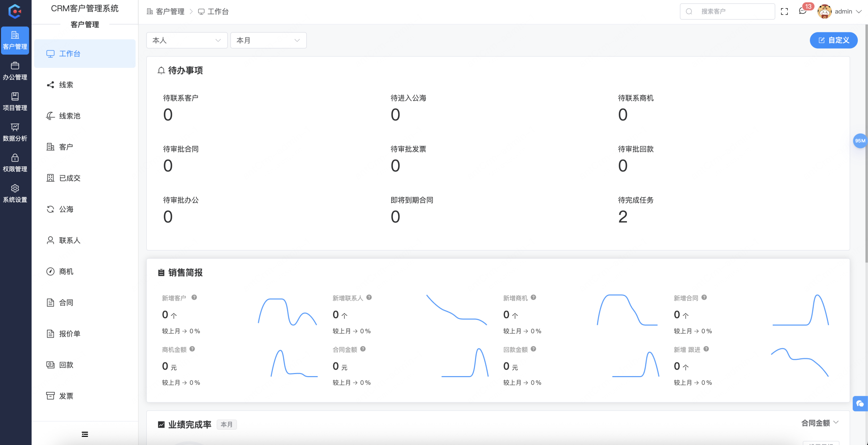Click the 搜索客户 search input field
Viewport: 868px width, 445px height.
727,11
